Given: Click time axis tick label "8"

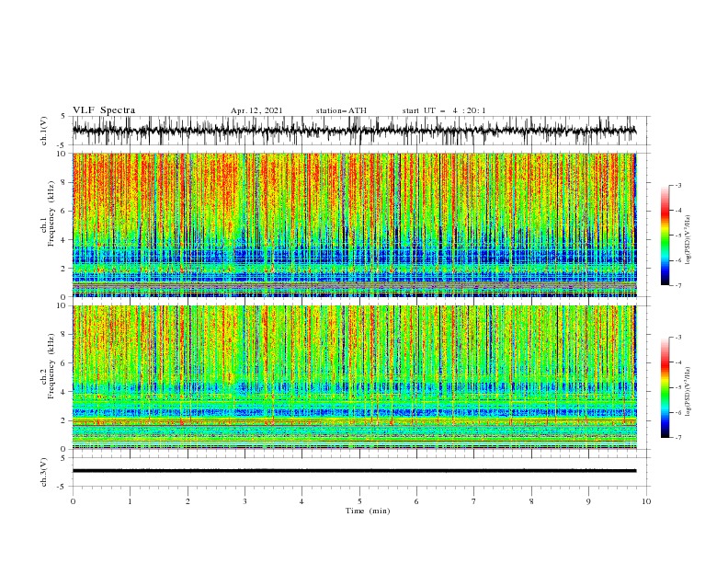Looking at the screenshot, I should click(x=531, y=501).
